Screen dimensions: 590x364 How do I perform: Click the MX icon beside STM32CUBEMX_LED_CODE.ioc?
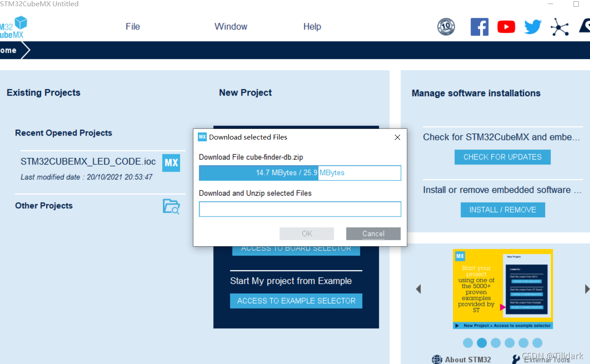[171, 163]
